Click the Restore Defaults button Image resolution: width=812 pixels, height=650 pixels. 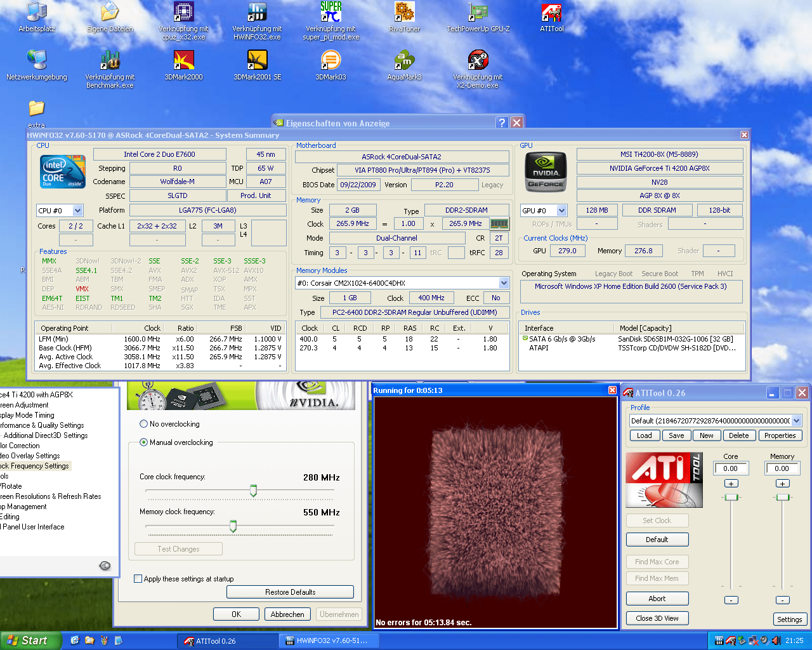[290, 592]
